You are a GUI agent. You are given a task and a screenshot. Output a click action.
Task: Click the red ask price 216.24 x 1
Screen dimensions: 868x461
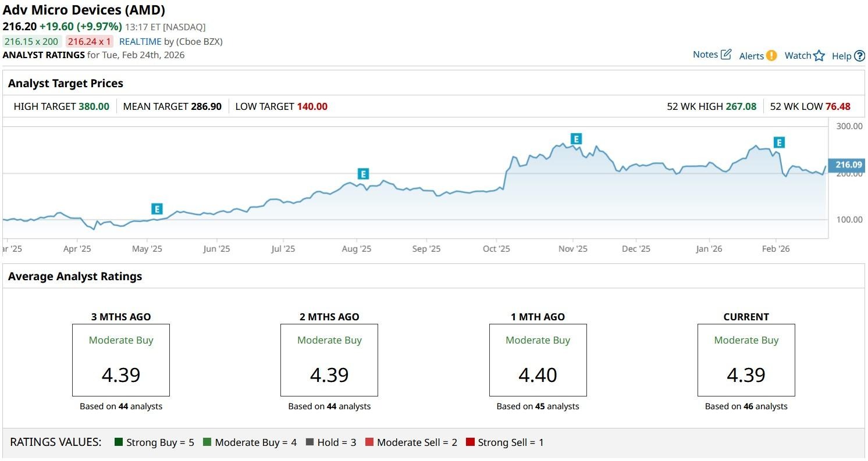tap(90, 42)
